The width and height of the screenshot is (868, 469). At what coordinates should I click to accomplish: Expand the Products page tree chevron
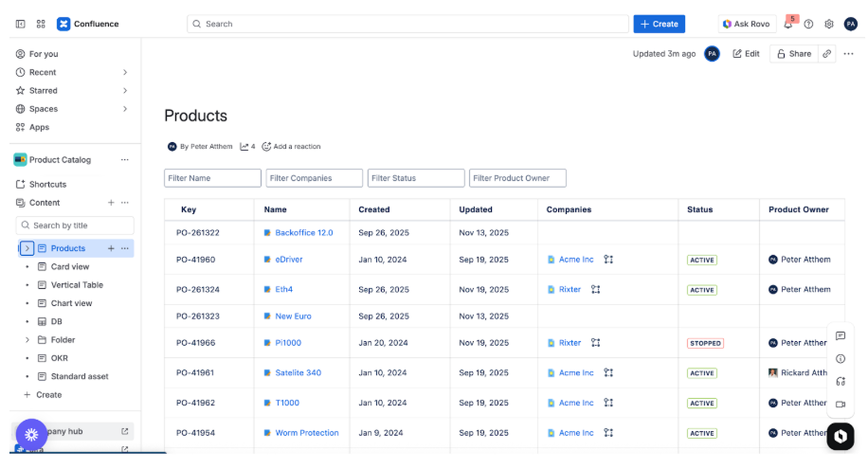click(27, 248)
